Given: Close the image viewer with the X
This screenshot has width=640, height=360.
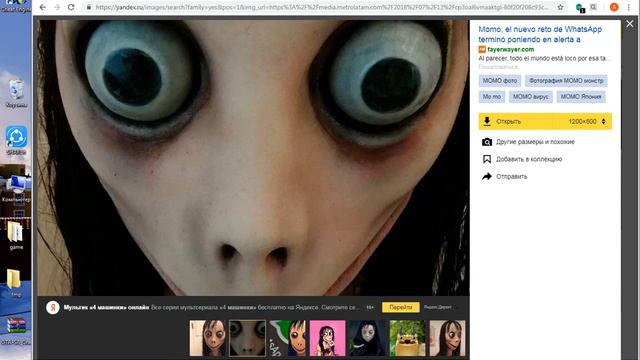Looking at the screenshot, I should [x=630, y=24].
